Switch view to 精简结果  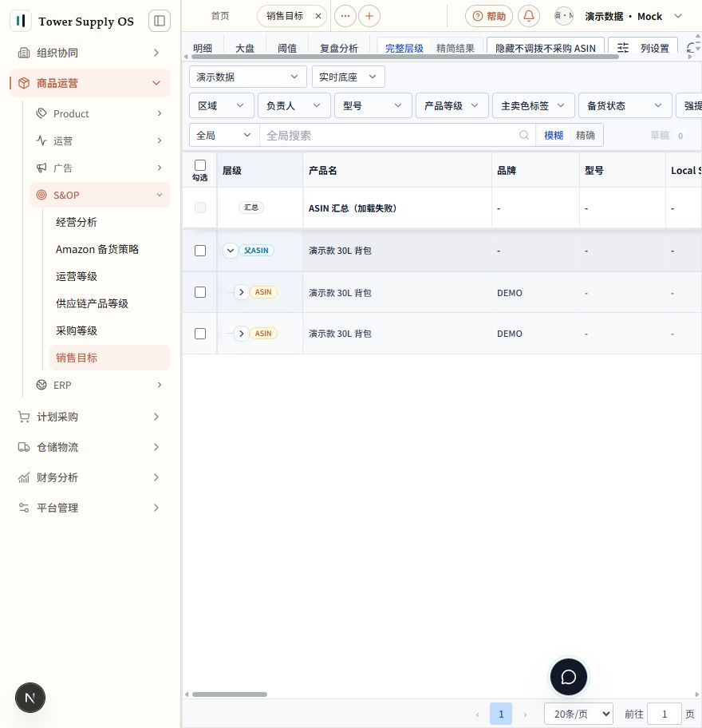click(456, 48)
